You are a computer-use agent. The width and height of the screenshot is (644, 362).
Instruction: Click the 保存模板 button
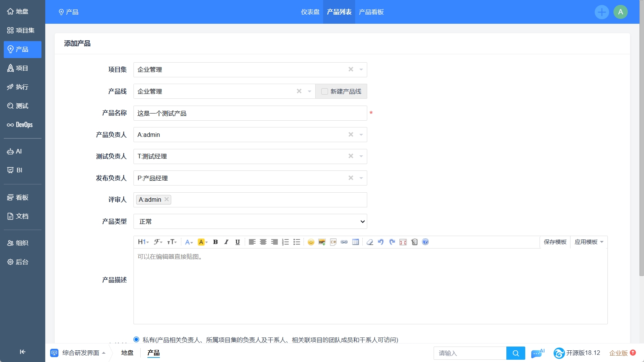pyautogui.click(x=555, y=242)
